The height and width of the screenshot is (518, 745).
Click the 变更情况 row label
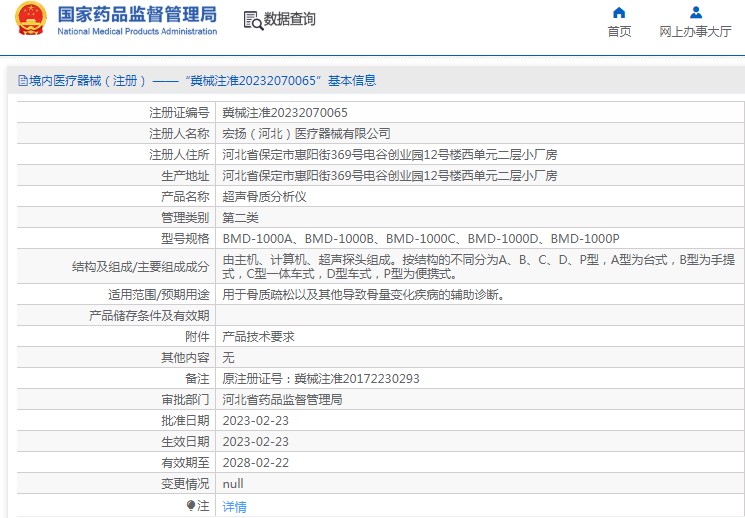pyautogui.click(x=185, y=484)
